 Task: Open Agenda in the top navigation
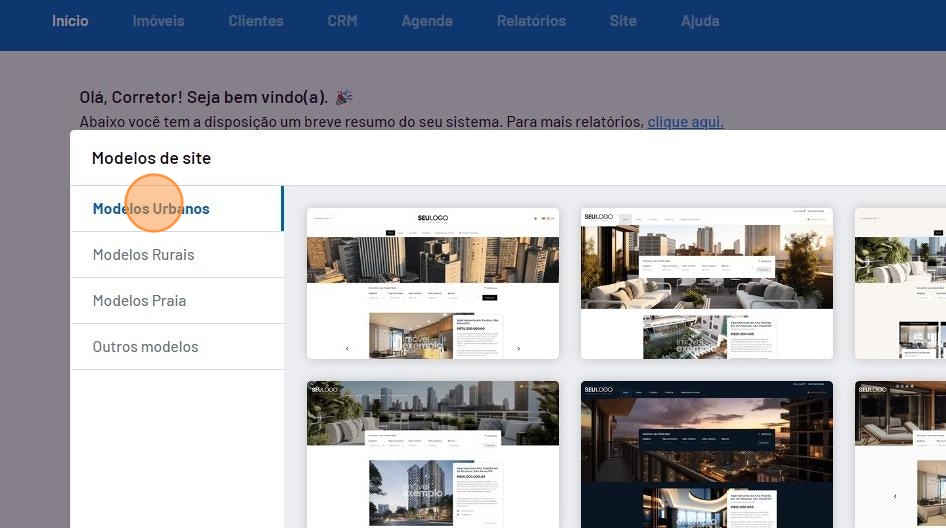click(x=427, y=21)
